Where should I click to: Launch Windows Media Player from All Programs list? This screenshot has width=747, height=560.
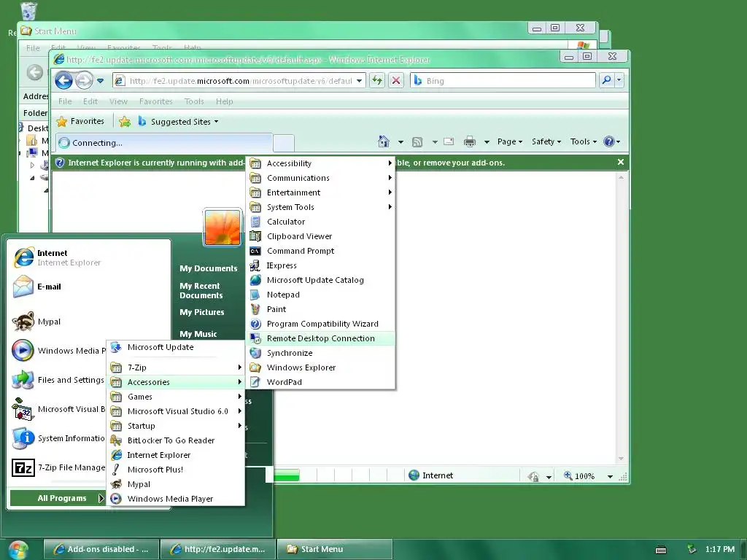point(175,499)
